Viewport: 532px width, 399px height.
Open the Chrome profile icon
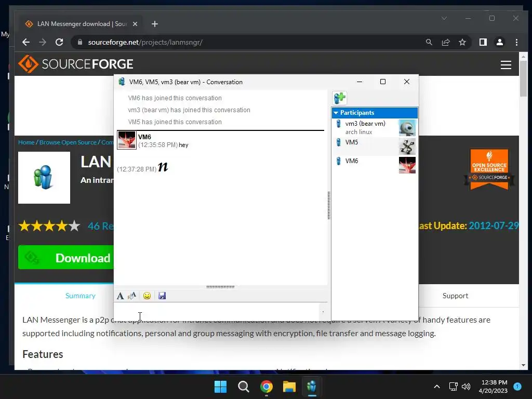point(500,42)
